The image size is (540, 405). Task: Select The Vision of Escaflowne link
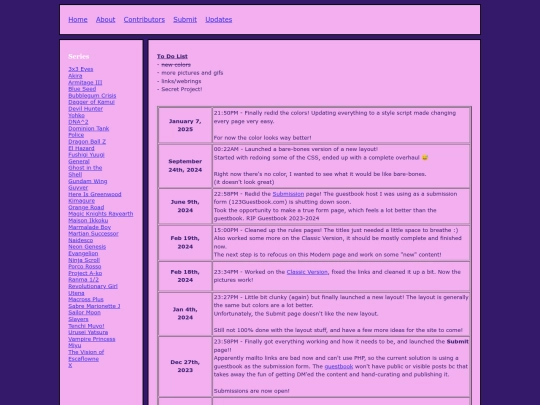86,355
